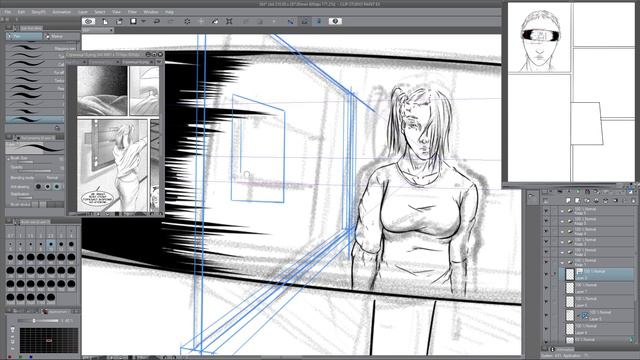Click the Redo arrow icon
Viewport: 640px width, 360px height.
click(x=171, y=21)
